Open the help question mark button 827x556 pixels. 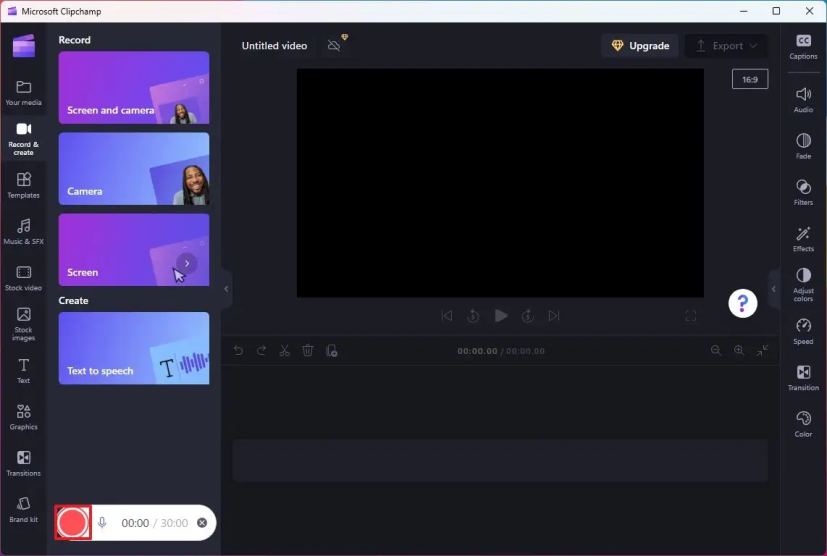pyautogui.click(x=743, y=303)
